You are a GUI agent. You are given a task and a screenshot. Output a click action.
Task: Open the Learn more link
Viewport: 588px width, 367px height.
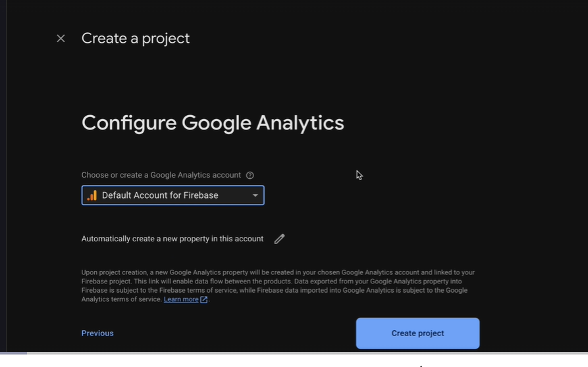181,299
